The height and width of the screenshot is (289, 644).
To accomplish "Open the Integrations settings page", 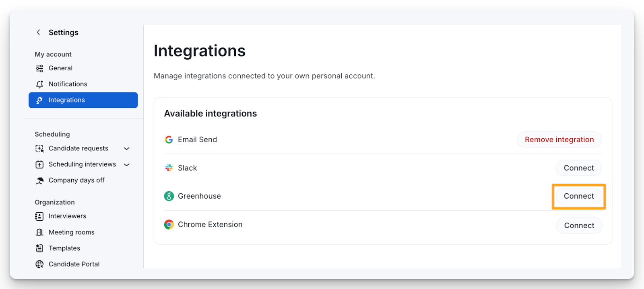I will (x=83, y=100).
